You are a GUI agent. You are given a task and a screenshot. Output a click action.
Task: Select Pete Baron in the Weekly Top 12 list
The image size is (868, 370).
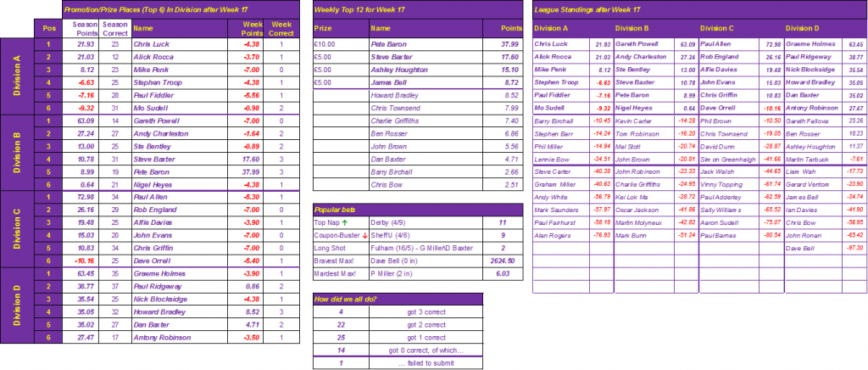(388, 44)
